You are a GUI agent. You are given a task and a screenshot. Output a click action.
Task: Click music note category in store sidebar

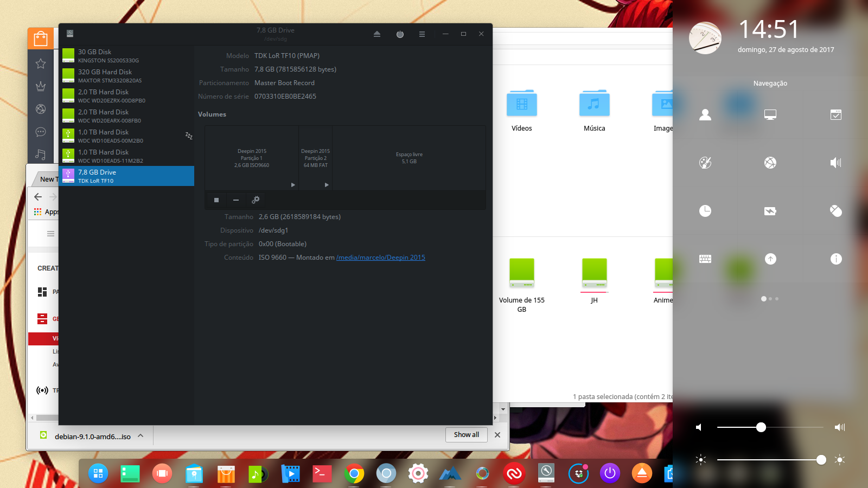pyautogui.click(x=41, y=155)
